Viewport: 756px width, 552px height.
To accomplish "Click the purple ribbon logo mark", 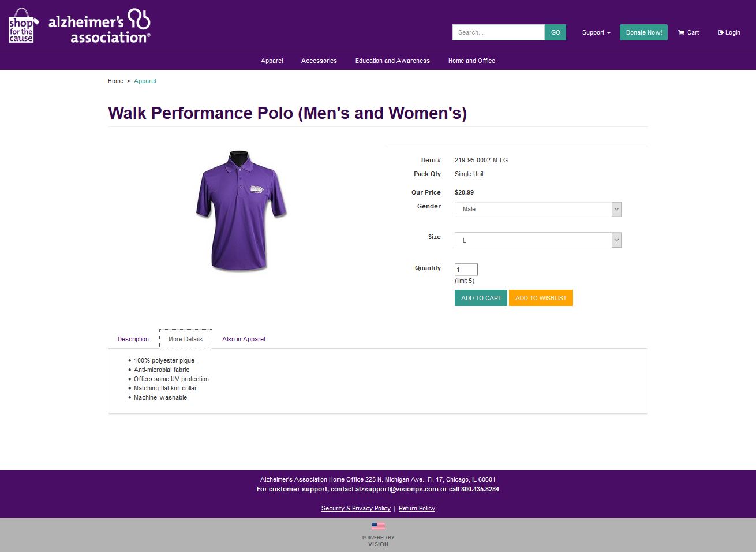I will pos(139,21).
